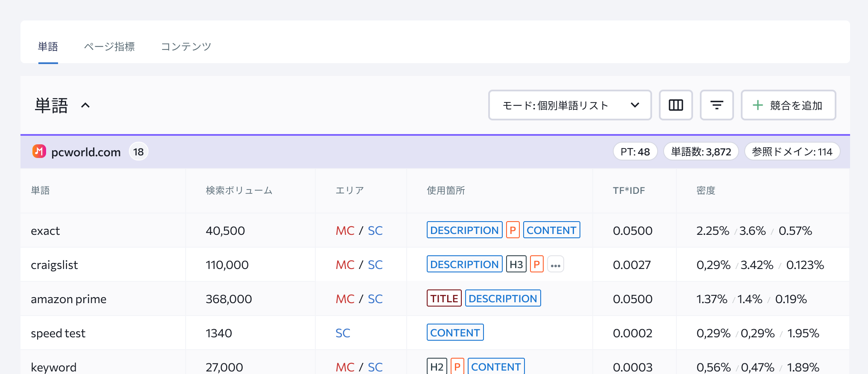Click the 110,000 search volume value

tap(227, 265)
